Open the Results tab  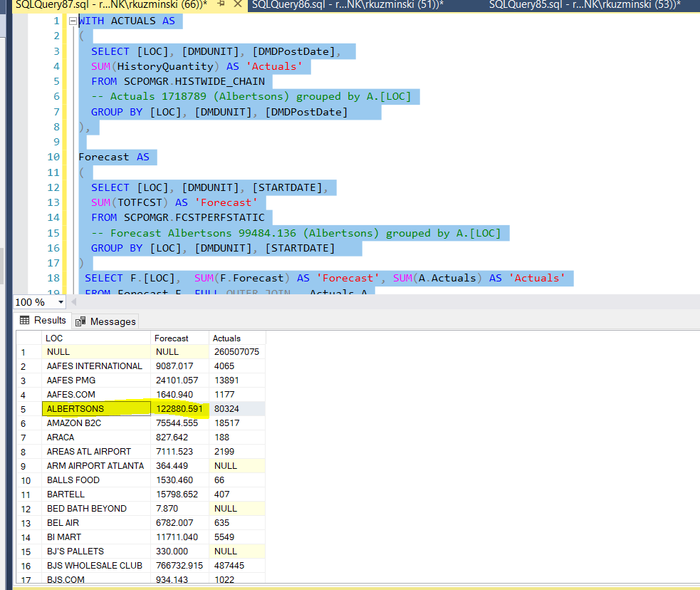pos(43,321)
